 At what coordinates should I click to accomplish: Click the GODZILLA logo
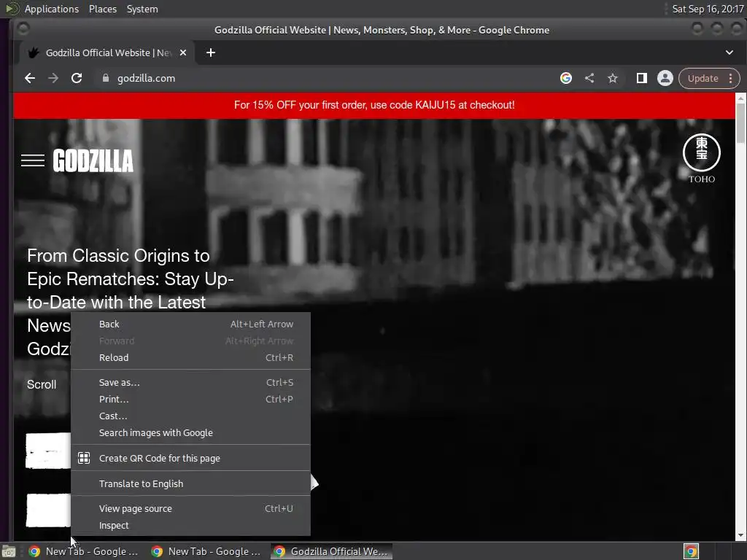pyautogui.click(x=93, y=160)
